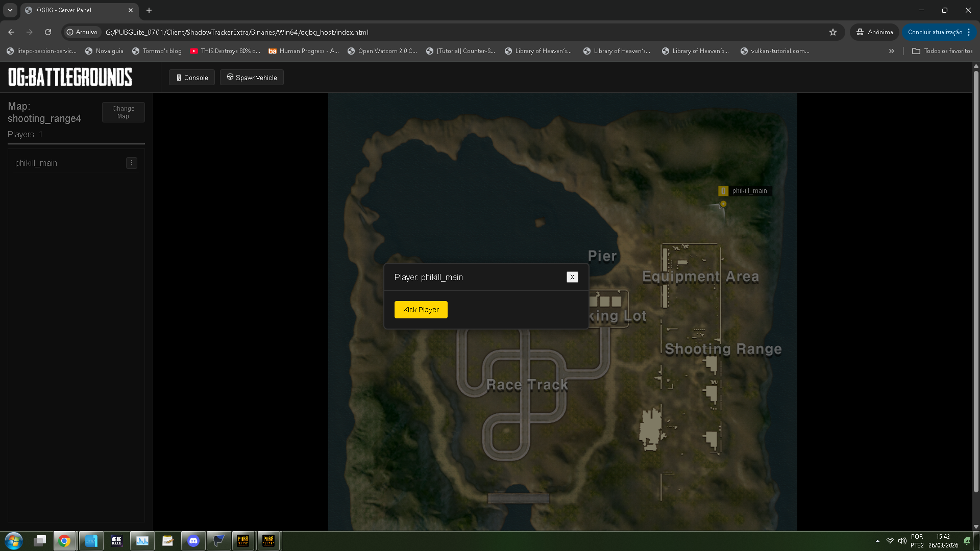
Task: Click the Windows Start button
Action: click(x=14, y=541)
